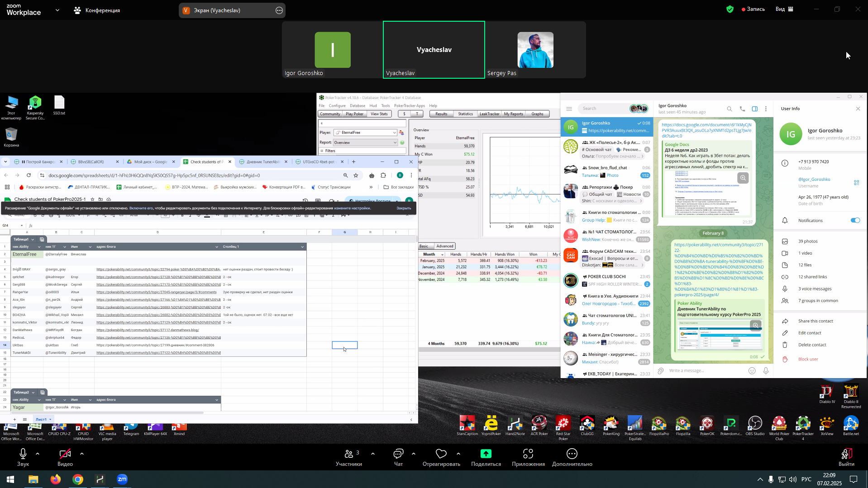Open Zoom Участники panel
The image size is (868, 488).
pos(349,457)
